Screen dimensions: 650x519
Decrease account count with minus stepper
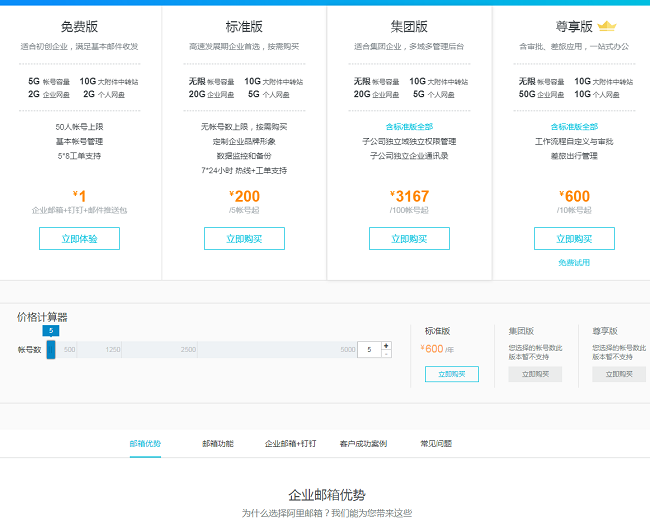coord(386,354)
